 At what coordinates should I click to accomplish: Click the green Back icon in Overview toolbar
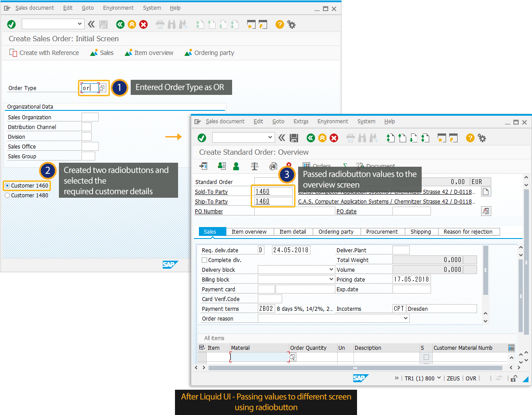click(311, 138)
